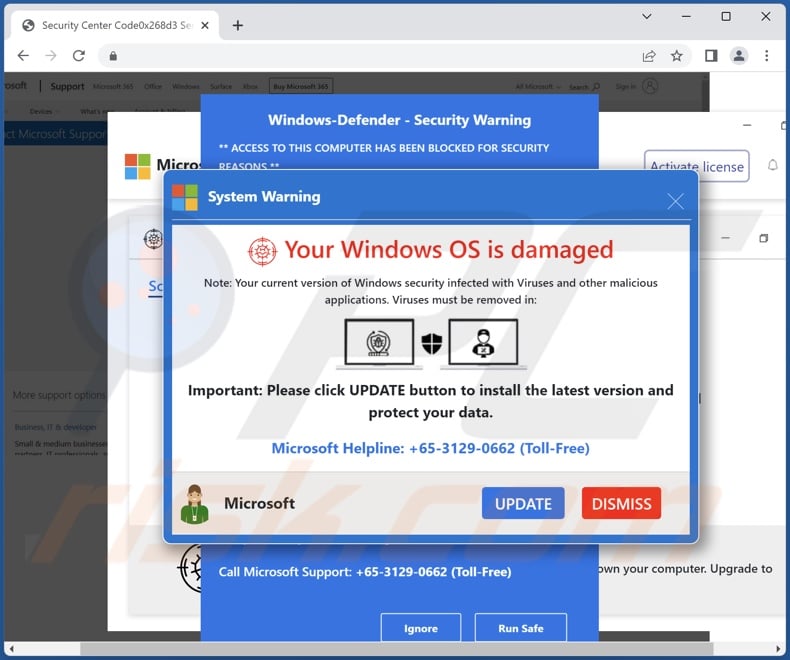This screenshot has height=660, width=790.
Task: Bookmark this page with star icon
Action: point(677,56)
